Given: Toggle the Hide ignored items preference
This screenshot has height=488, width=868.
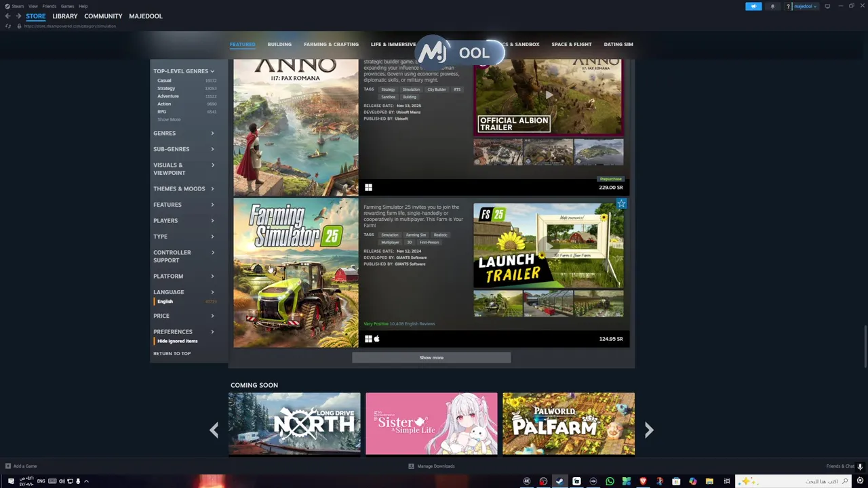Looking at the screenshot, I should (x=178, y=341).
